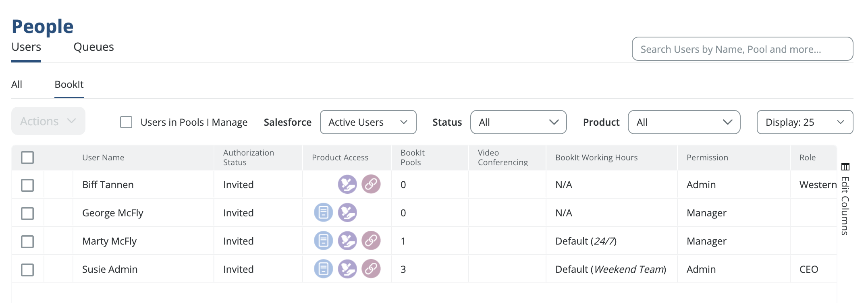Tick the select-all checkbox in table header
Screen dimensions: 868x303
(x=27, y=158)
